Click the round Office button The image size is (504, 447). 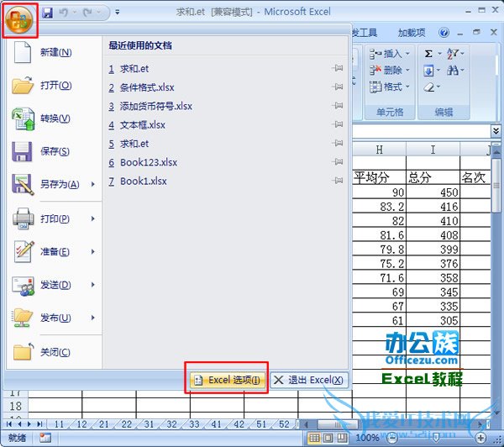(19, 18)
